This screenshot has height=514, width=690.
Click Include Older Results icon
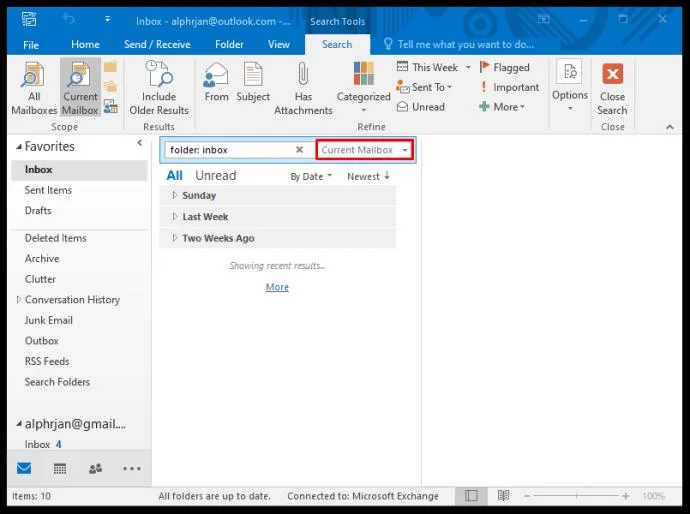click(159, 88)
